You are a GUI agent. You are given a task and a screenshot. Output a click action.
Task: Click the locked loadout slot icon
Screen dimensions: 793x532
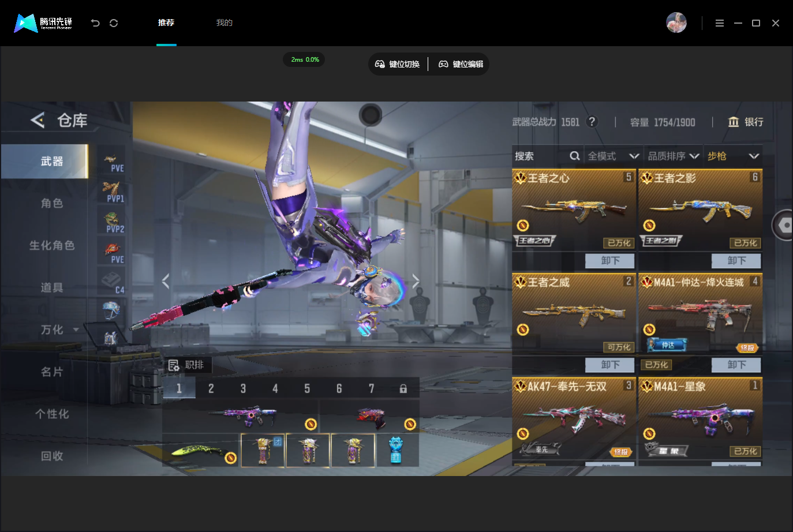click(403, 388)
